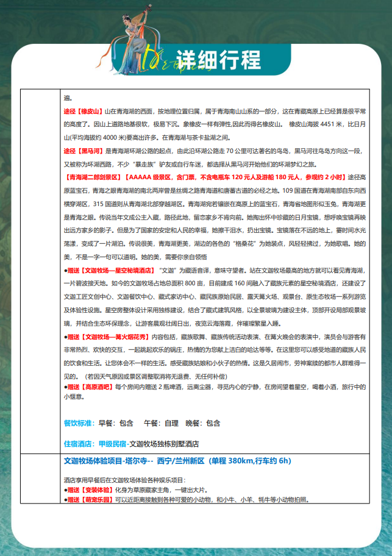The image size is (392, 556).
Task: Click the 赠送【萌宠乐园】 label
Action: click(90, 500)
